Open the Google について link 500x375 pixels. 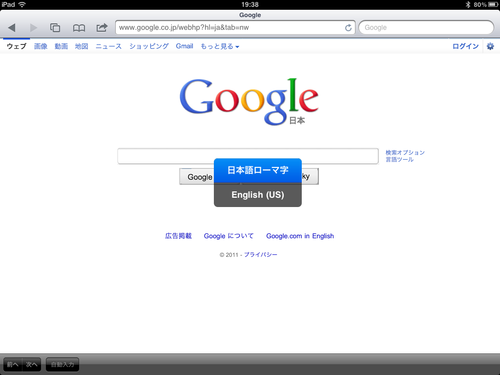click(x=229, y=236)
